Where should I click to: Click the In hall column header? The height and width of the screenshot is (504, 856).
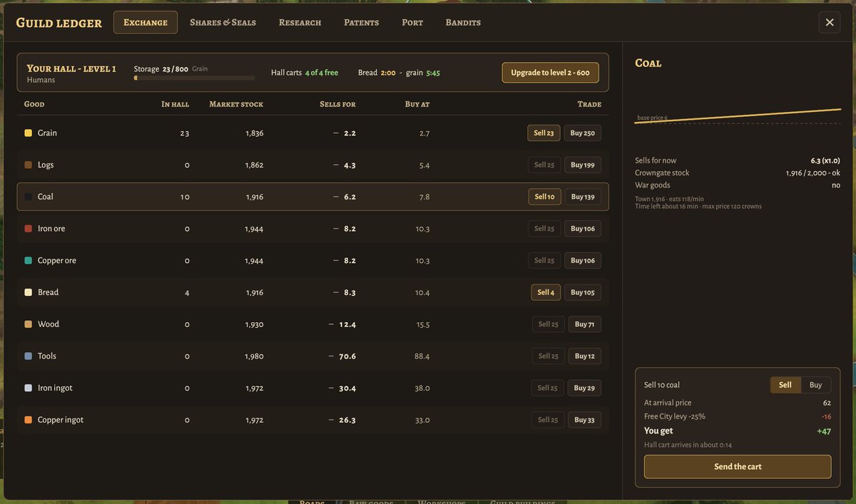click(175, 104)
